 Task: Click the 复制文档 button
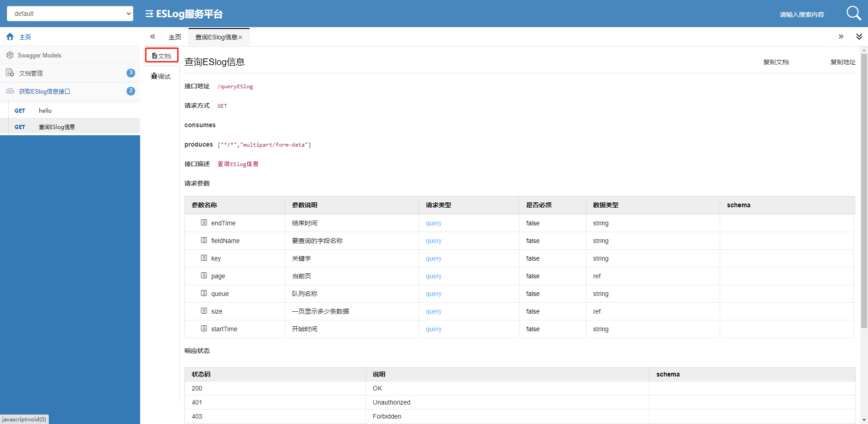tap(776, 62)
